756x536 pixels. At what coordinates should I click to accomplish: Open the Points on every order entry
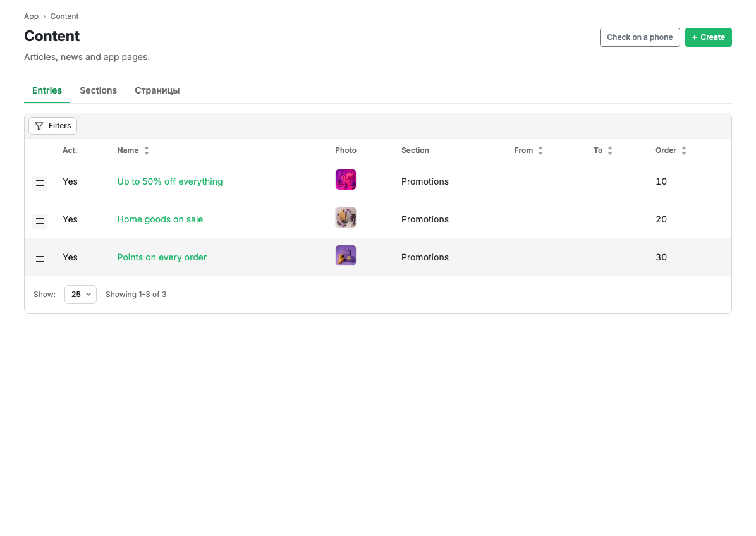click(162, 257)
